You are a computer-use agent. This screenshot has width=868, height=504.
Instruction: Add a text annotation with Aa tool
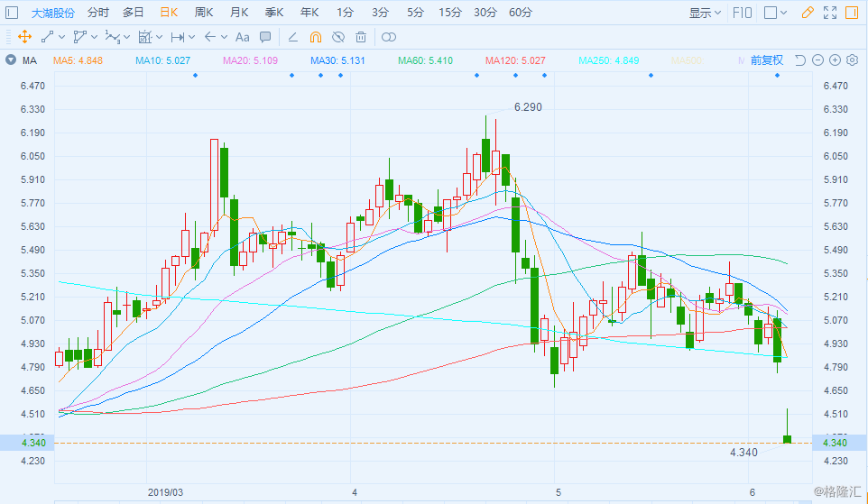tap(242, 37)
